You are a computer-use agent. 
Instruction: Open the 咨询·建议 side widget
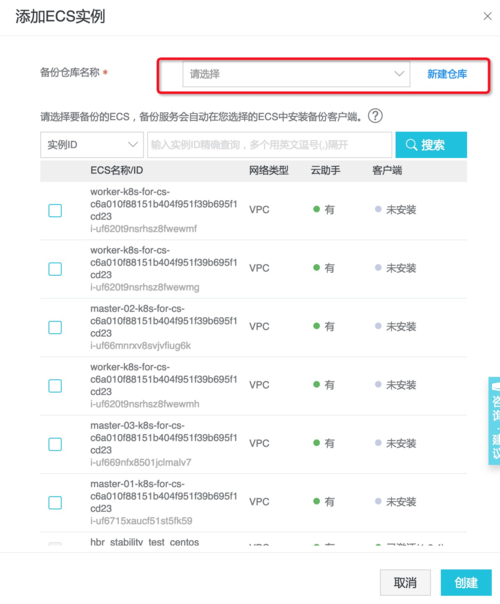495,421
